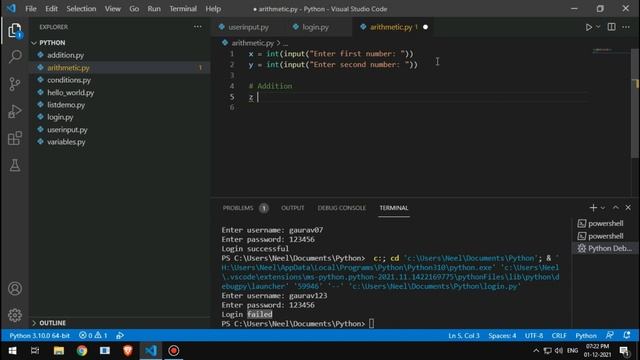Open notifications bell in status bar

click(x=627, y=336)
